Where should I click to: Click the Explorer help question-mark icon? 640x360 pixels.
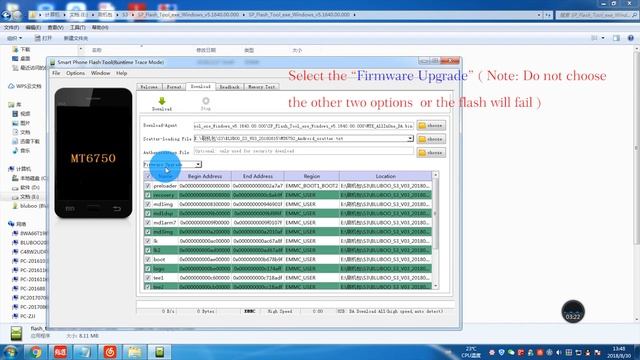point(631,38)
